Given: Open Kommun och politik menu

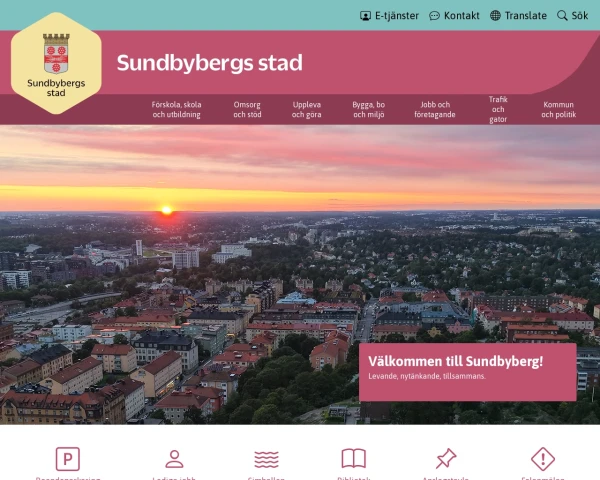Looking at the screenshot, I should pyautogui.click(x=558, y=109).
